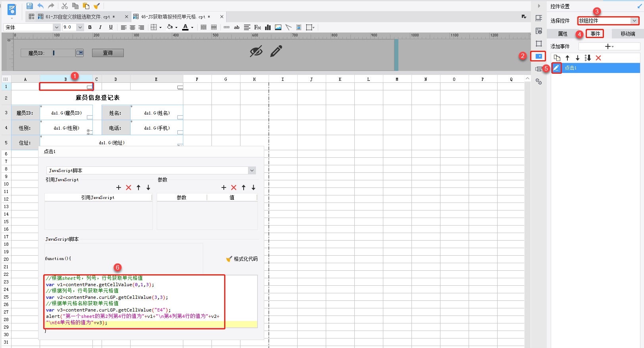
Task: Close the 46-JS获取填报预览单元格.cpt tab
Action: (x=222, y=17)
